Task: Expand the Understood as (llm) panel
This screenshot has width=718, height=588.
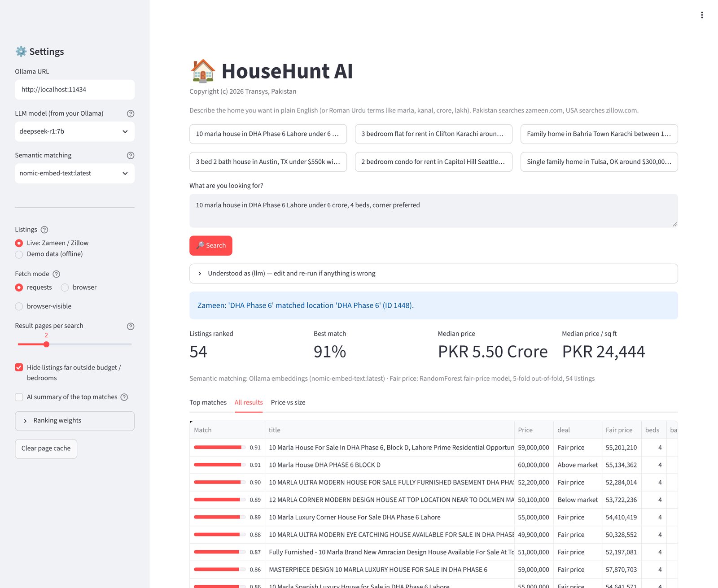Action: click(433, 274)
